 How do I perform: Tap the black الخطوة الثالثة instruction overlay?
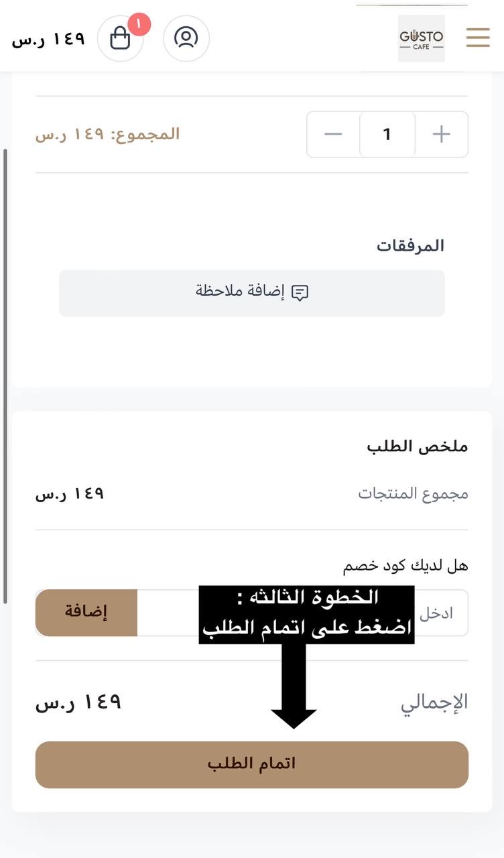click(x=306, y=614)
